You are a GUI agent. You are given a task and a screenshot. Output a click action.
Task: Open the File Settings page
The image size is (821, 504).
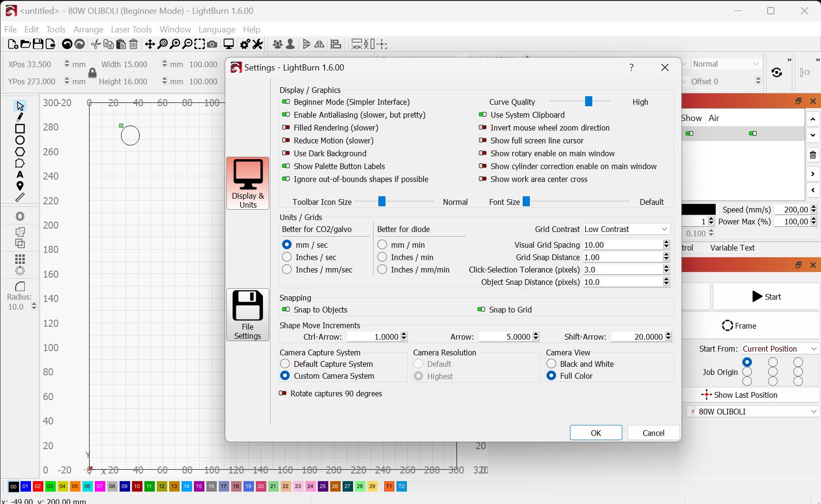[x=248, y=314]
